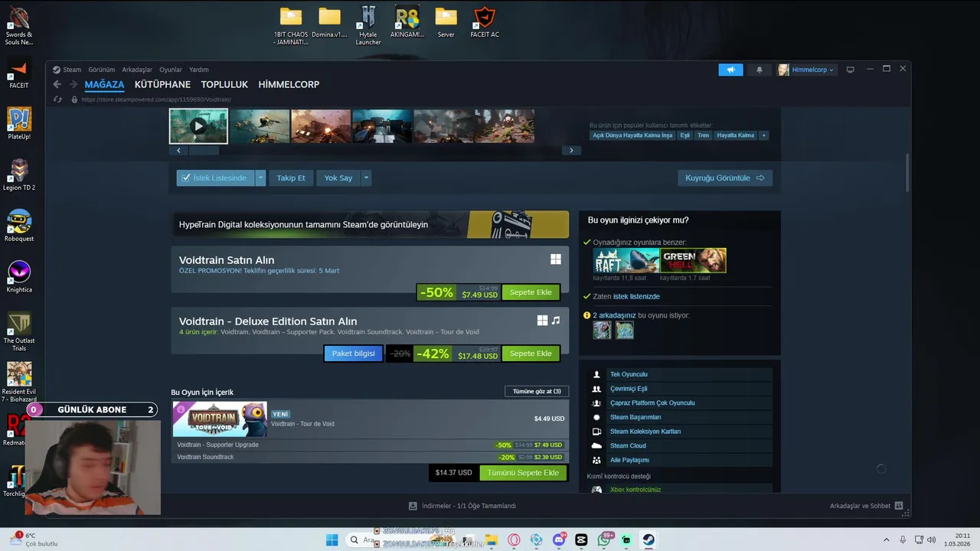980x551 pixels.
Task: Click the Steam Koleksiyon Kartları cards icon
Action: (x=596, y=432)
